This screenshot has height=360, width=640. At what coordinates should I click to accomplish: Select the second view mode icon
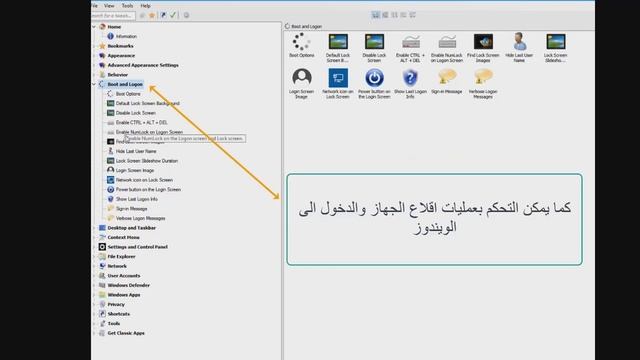coord(385,15)
